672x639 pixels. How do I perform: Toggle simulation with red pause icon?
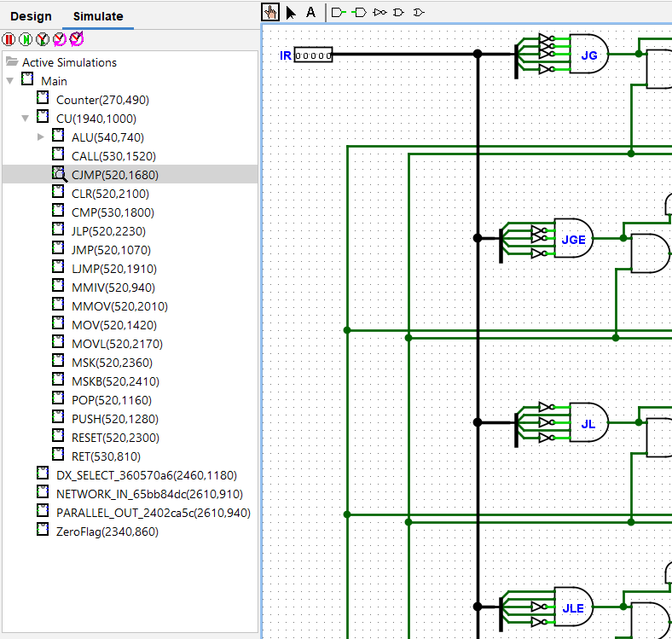click(9, 39)
